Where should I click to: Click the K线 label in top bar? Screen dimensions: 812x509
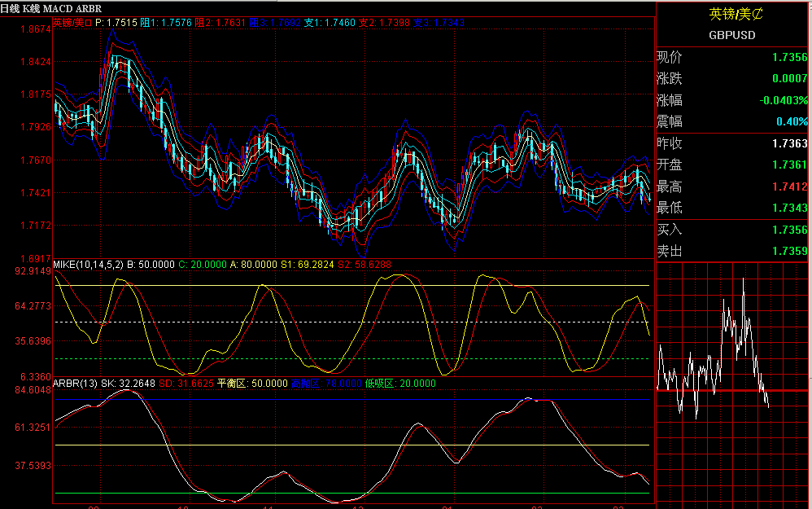tap(31, 8)
